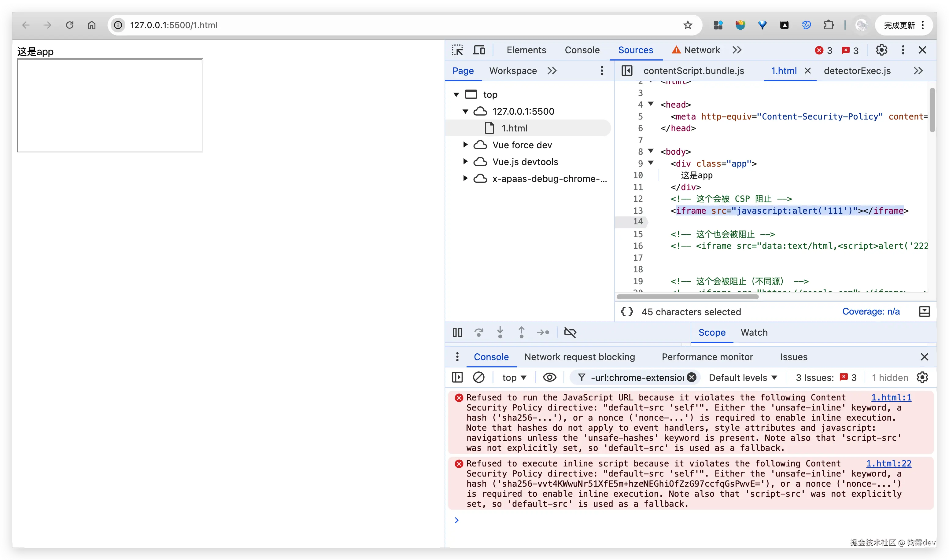The height and width of the screenshot is (560, 949).
Task: Switch to the Watch tab
Action: point(754,332)
